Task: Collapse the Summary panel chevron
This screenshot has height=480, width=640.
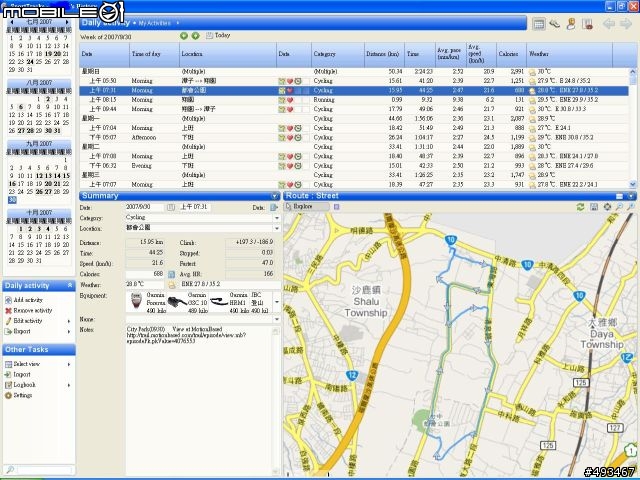Action: click(275, 196)
